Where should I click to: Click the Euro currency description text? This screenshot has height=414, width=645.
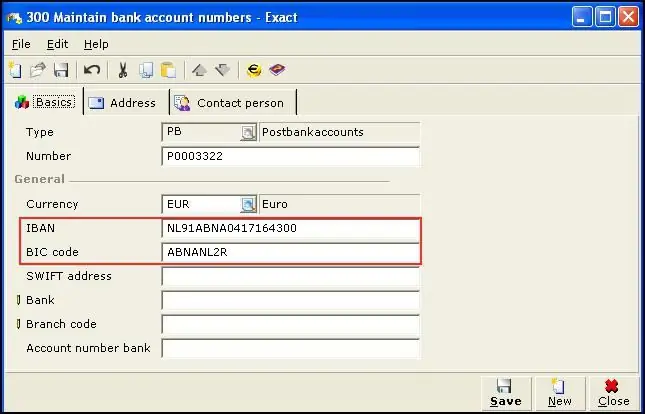pyautogui.click(x=275, y=204)
